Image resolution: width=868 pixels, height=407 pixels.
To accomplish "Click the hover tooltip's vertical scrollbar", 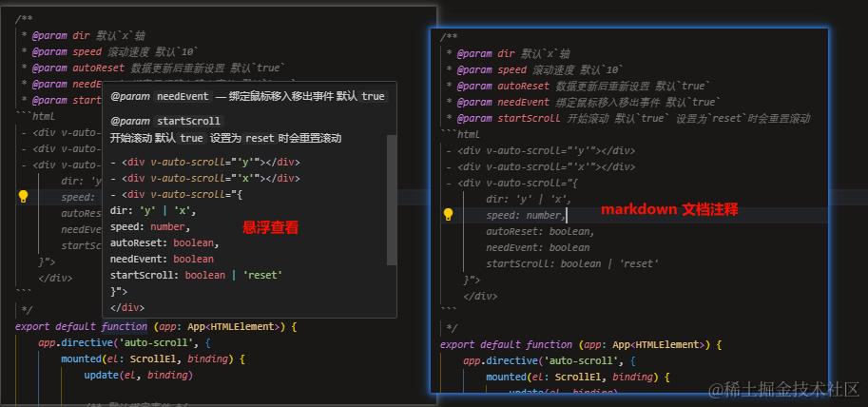I will [x=392, y=200].
